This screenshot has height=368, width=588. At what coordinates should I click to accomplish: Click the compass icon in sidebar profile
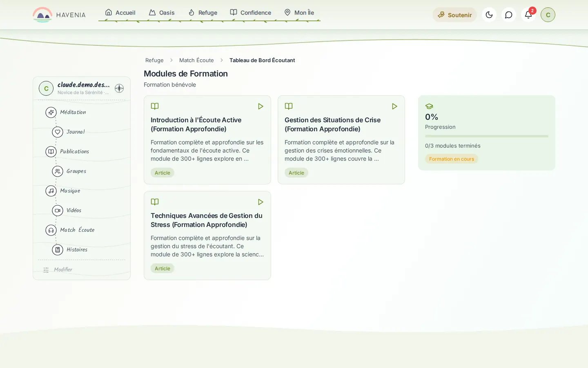[x=119, y=88]
